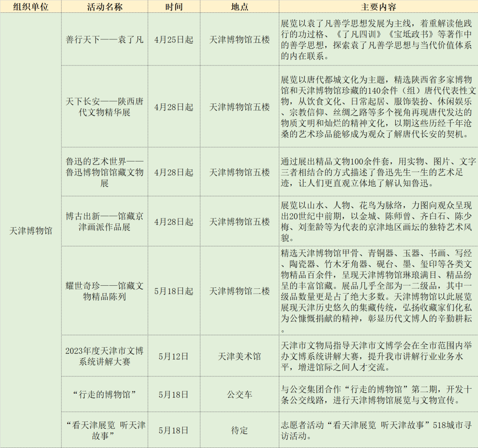Select the 公交车 location cell

(239, 394)
